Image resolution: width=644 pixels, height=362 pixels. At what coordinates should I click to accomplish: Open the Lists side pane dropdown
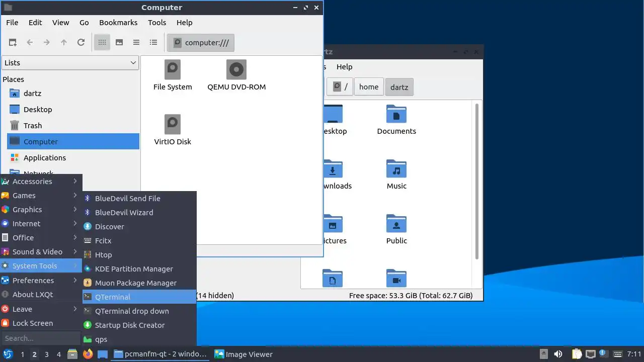tap(70, 63)
